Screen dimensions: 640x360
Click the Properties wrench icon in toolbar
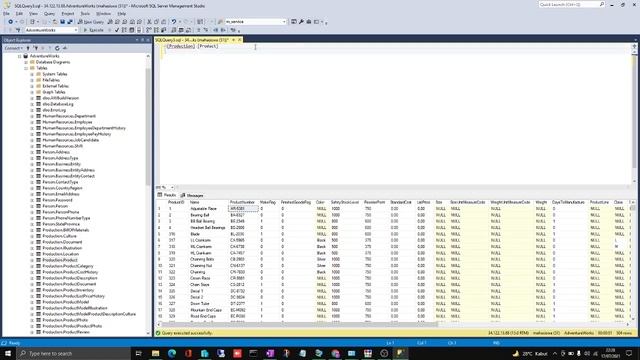(301, 22)
